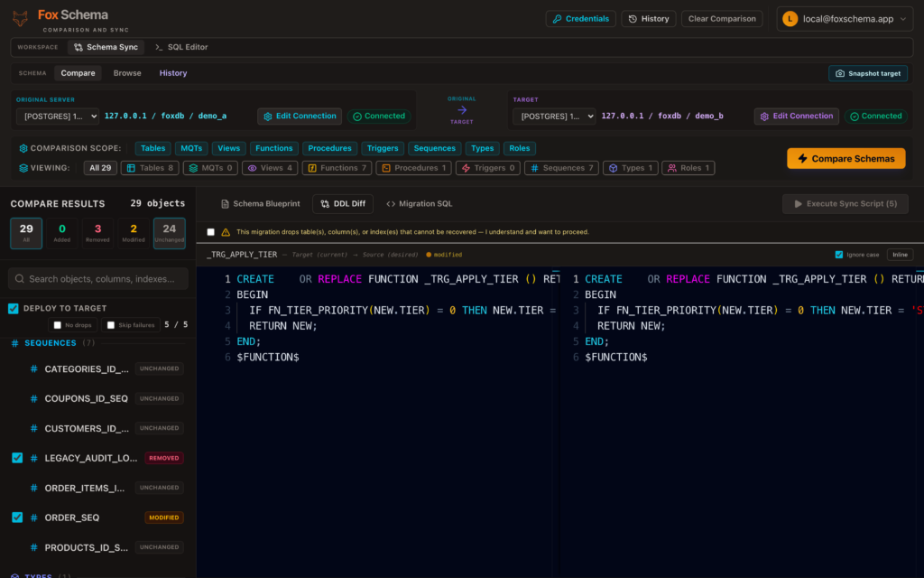This screenshot has height=578, width=924.
Task: Toggle Sequences in comparison scope
Action: pos(434,149)
